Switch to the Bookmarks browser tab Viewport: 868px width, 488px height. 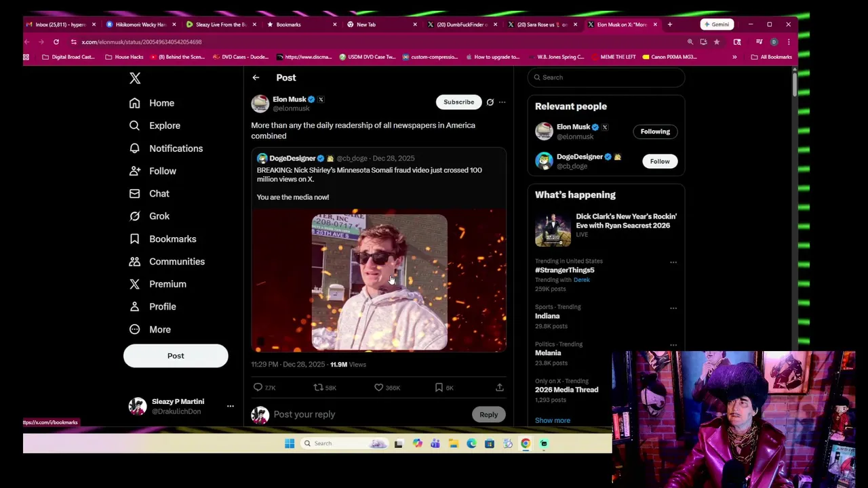coord(301,24)
